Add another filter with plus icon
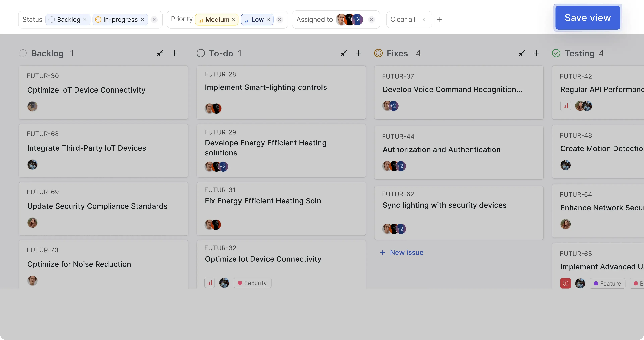Image resolution: width=644 pixels, height=340 pixels. (439, 19)
